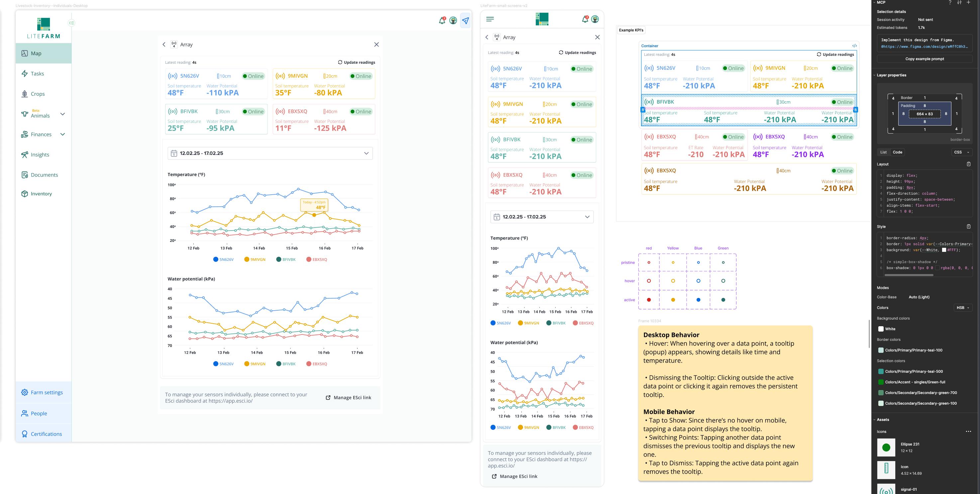Open three-dots menu beside Icons assets
This screenshot has width=980, height=494.
(x=968, y=432)
